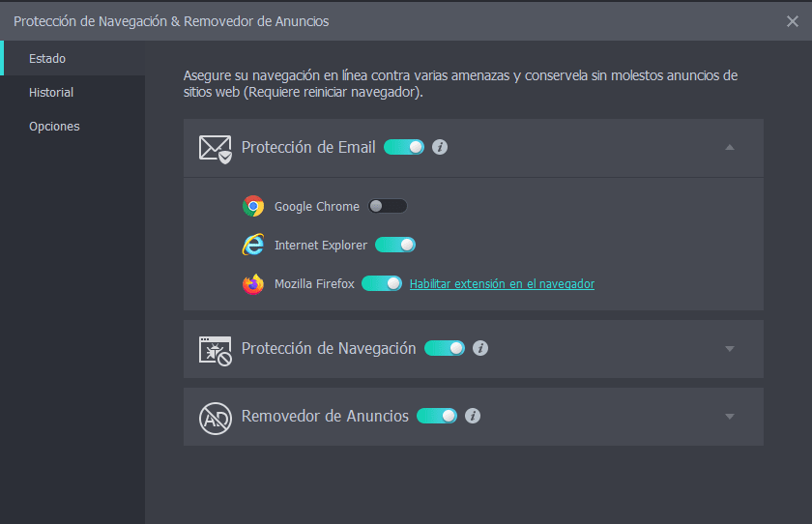Click the Google Chrome browser icon
The image size is (812, 524).
[253, 206]
